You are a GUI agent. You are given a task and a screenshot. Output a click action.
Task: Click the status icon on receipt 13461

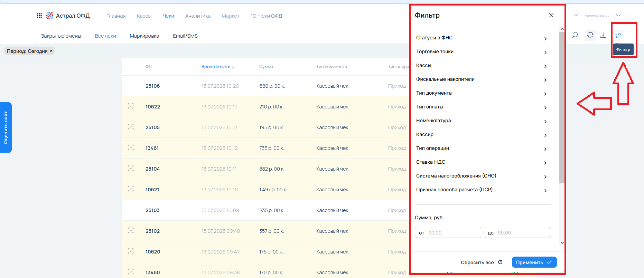pyautogui.click(x=131, y=147)
